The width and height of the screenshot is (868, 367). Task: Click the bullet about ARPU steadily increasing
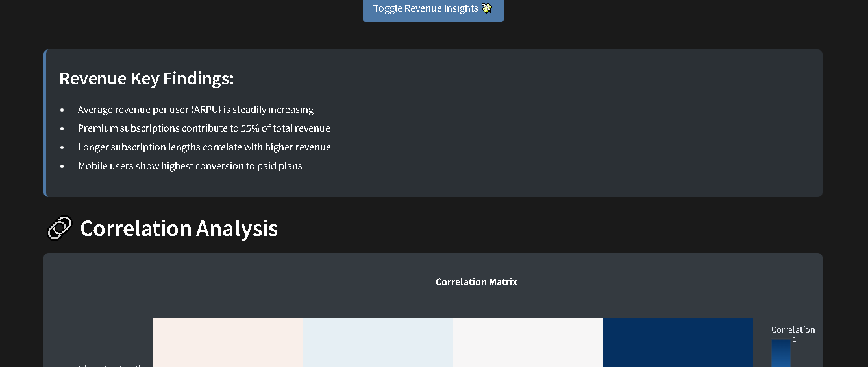(x=195, y=110)
